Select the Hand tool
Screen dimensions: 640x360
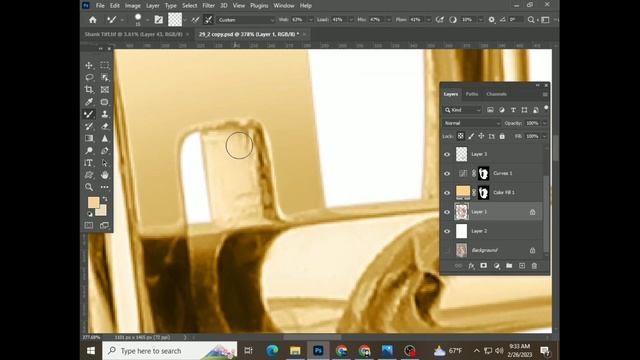click(x=104, y=175)
